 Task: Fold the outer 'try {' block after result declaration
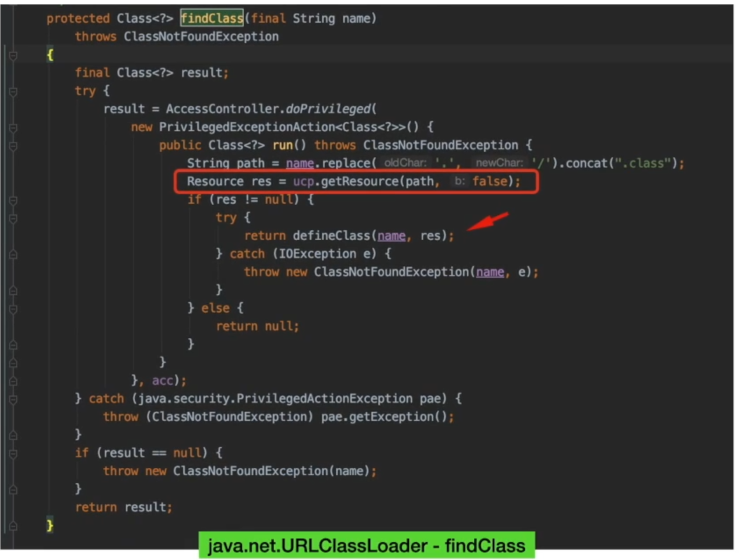13,91
